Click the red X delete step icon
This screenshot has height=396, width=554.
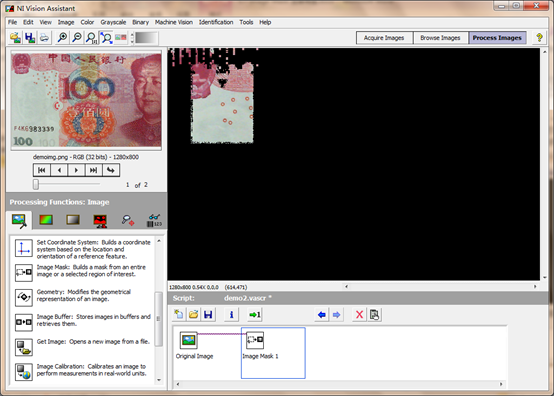(359, 314)
